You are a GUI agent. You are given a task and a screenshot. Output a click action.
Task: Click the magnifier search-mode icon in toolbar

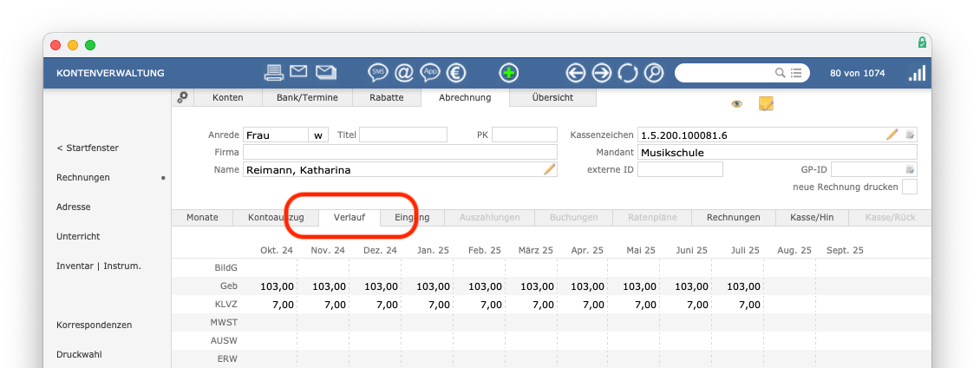(x=654, y=73)
